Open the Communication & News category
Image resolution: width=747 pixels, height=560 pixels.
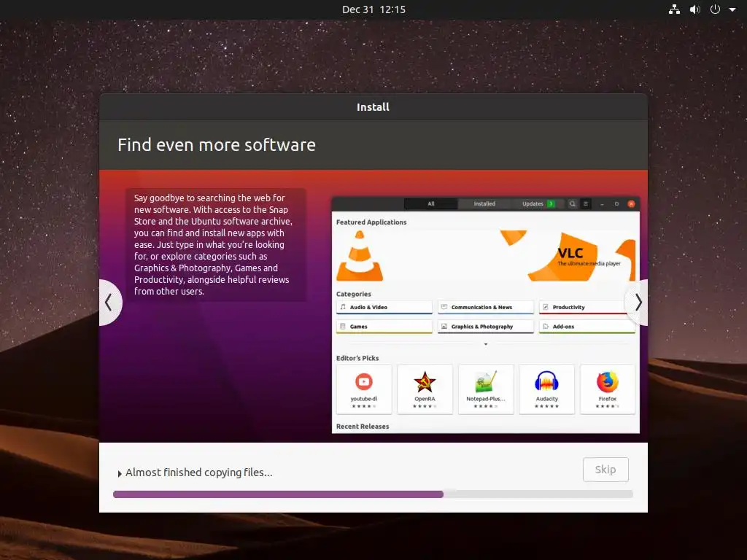pyautogui.click(x=485, y=307)
